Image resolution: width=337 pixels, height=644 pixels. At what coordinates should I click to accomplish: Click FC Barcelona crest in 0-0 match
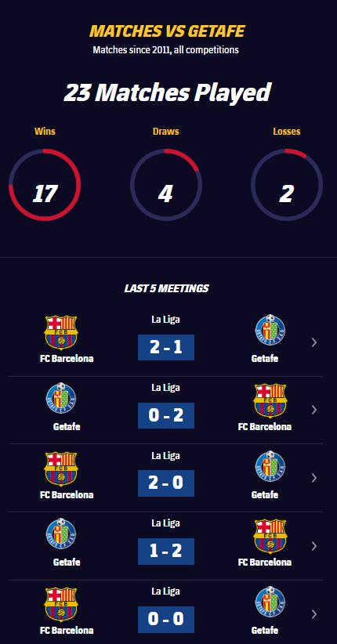[x=61, y=604]
